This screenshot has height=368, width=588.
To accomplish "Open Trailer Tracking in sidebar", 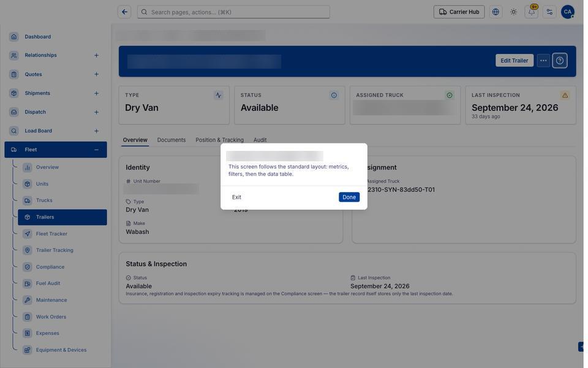I will (x=62, y=250).
